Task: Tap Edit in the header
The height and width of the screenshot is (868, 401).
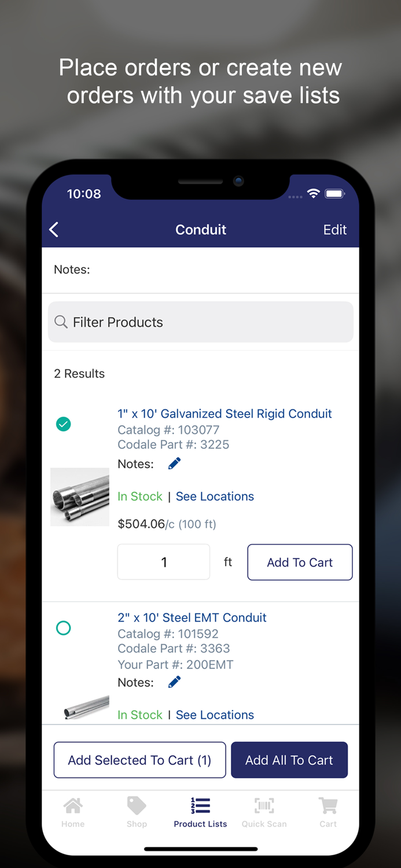Action: (x=334, y=230)
